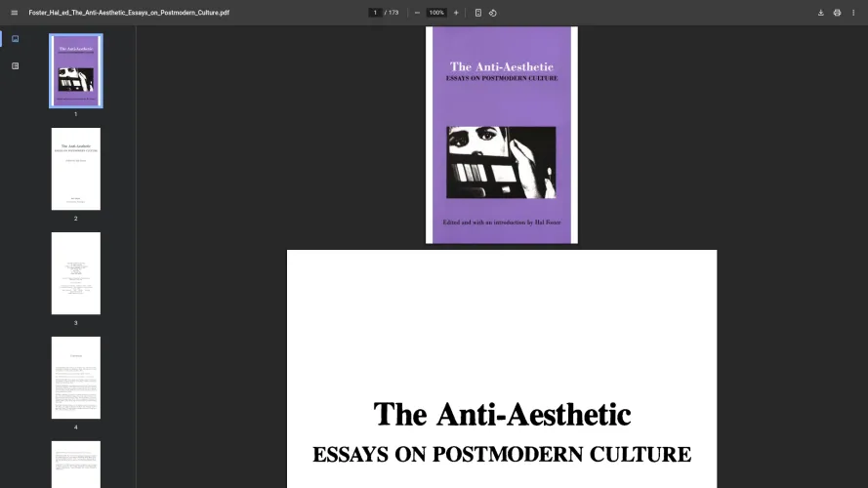Open page 2 thumbnail
868x488 pixels.
pyautogui.click(x=76, y=169)
